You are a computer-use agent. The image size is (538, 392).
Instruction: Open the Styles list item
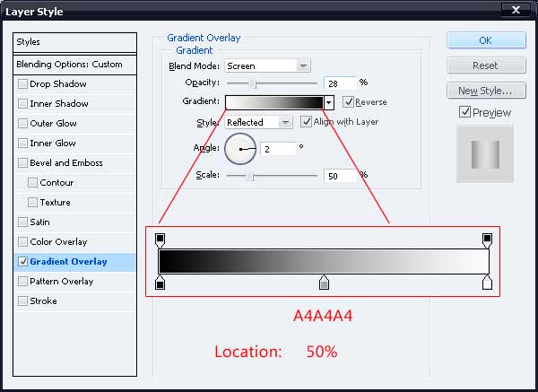point(75,42)
